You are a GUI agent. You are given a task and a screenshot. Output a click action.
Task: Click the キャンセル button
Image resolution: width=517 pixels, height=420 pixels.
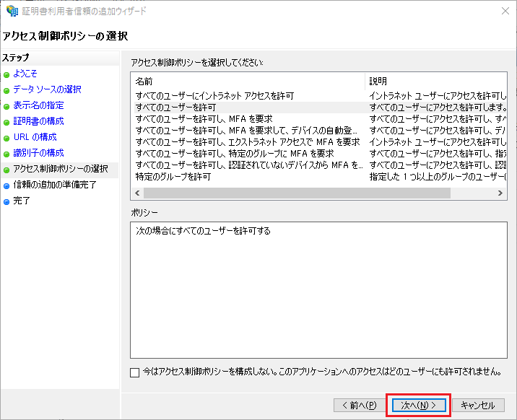coord(478,405)
